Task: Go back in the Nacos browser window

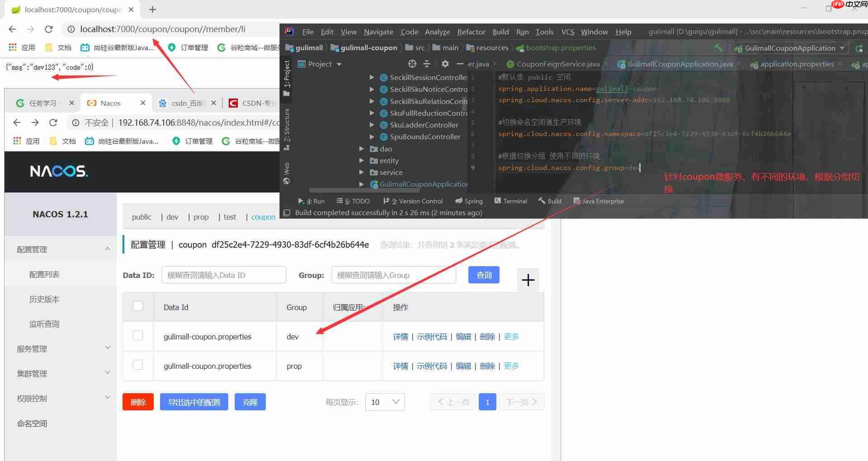Action: (x=17, y=122)
